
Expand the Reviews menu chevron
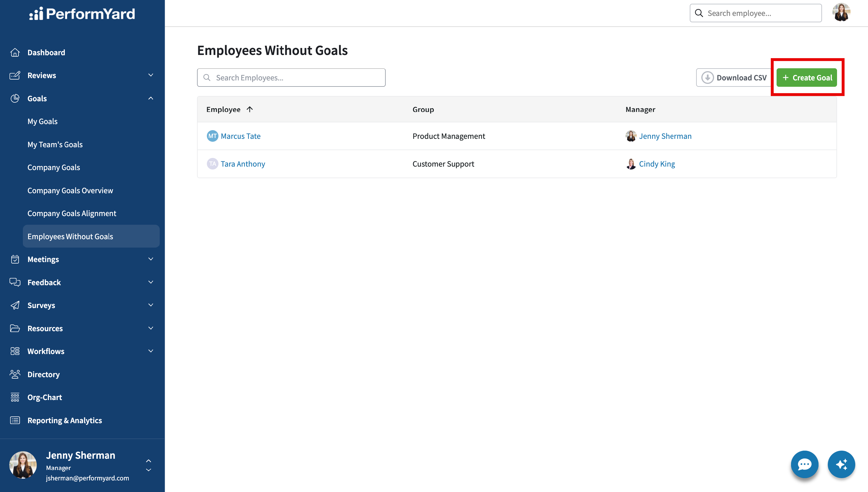click(x=151, y=75)
